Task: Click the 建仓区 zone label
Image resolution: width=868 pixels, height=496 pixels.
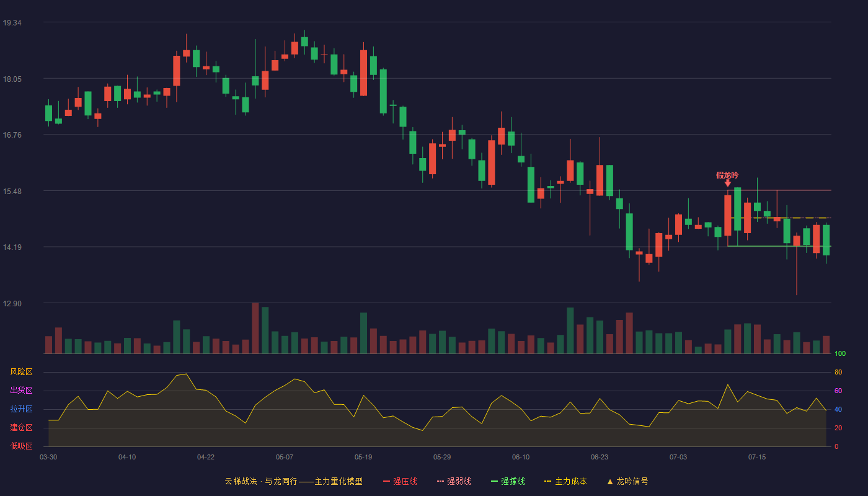Action: point(21,428)
